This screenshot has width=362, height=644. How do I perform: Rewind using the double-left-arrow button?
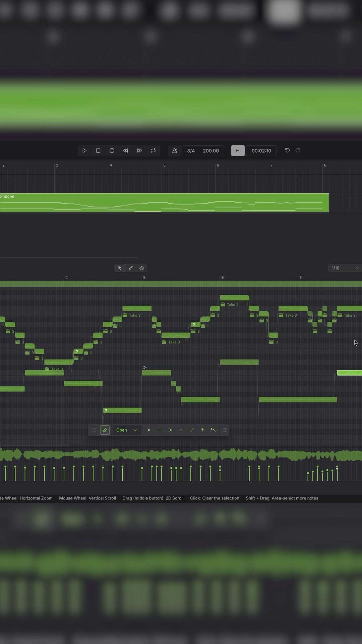click(x=126, y=151)
